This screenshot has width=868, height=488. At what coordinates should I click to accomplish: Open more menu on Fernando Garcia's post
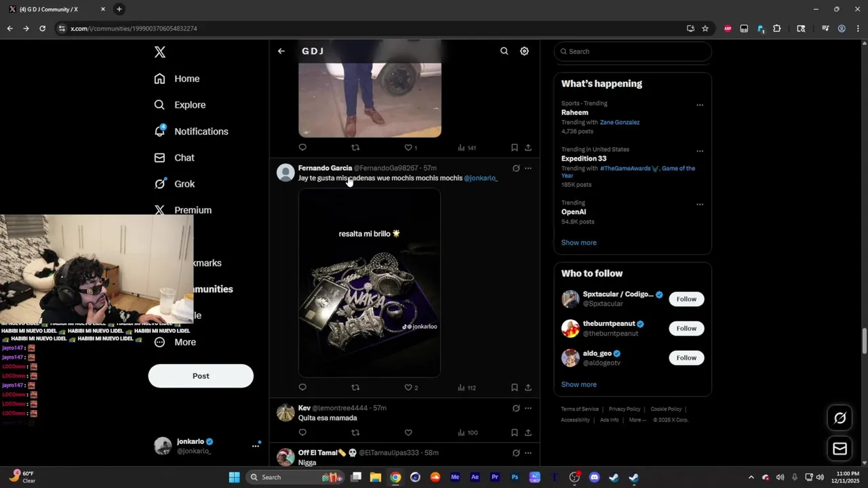click(528, 168)
